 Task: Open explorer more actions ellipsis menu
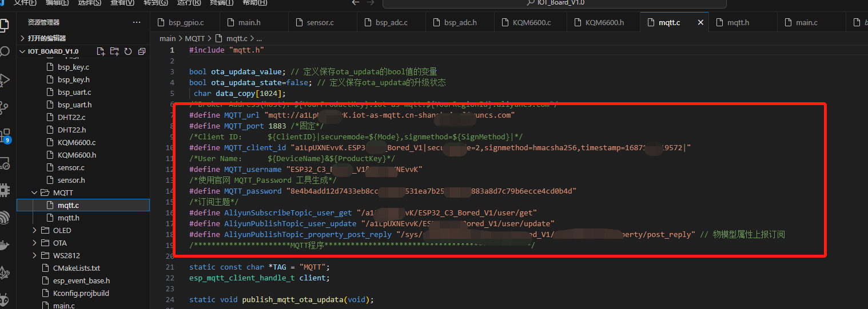pyautogui.click(x=137, y=22)
